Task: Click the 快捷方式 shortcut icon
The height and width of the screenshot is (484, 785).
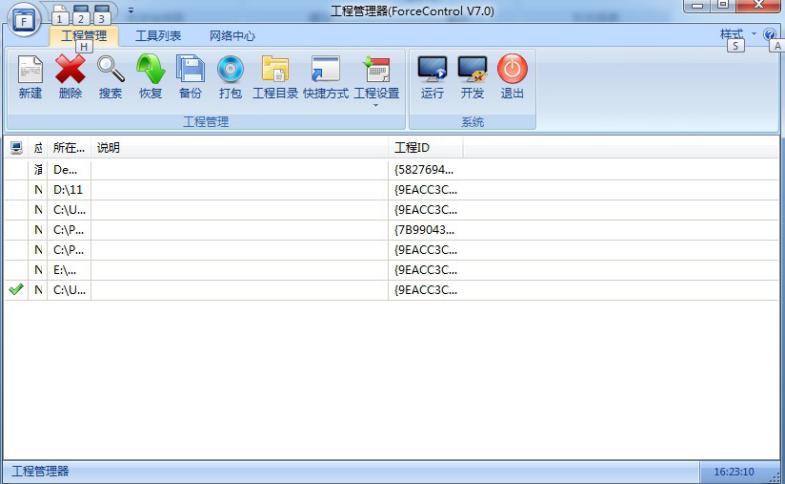Action: click(x=325, y=69)
